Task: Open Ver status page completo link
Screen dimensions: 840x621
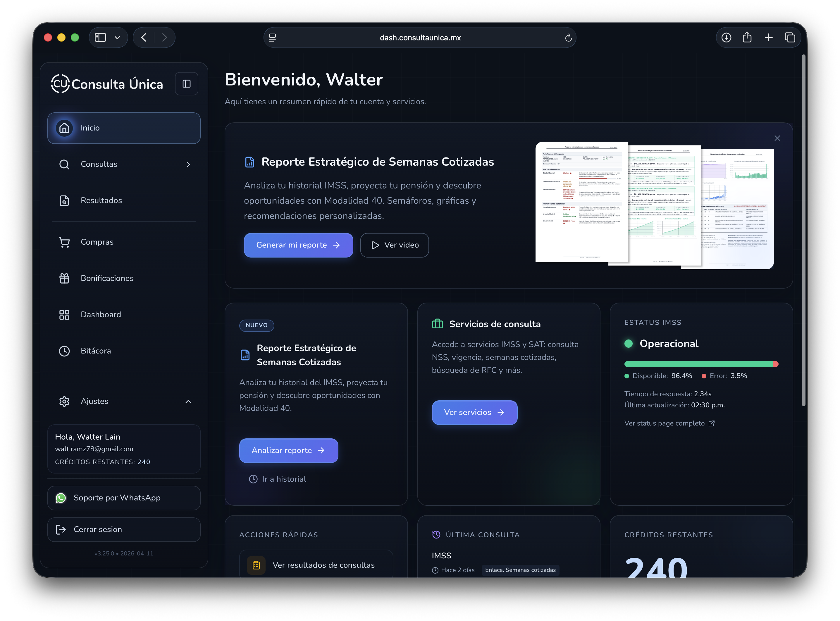Action: [x=665, y=423]
